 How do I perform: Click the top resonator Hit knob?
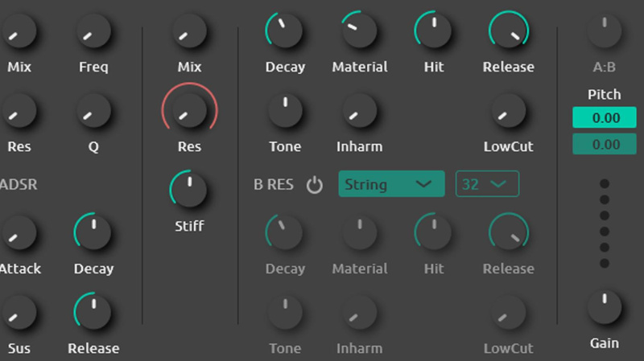point(434,31)
